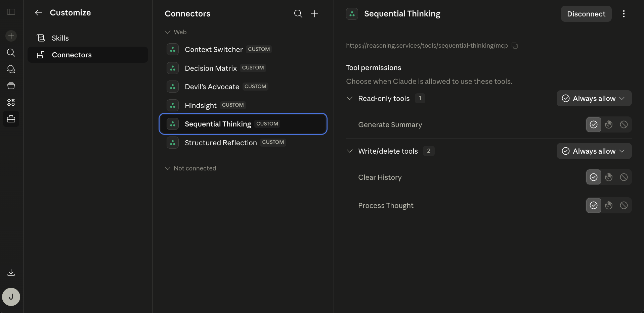Image resolution: width=644 pixels, height=313 pixels.
Task: Open more options menu next to Disconnect
Action: (x=624, y=14)
